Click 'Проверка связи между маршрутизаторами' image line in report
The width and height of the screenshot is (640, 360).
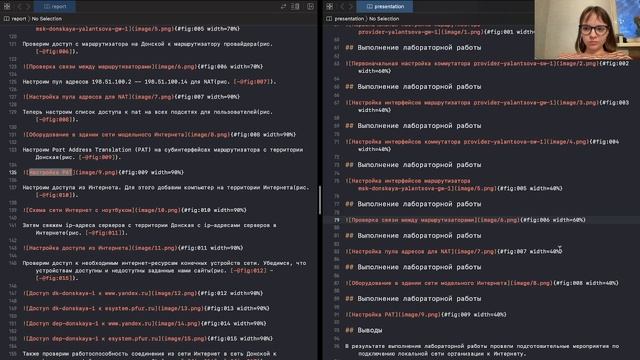143,67
